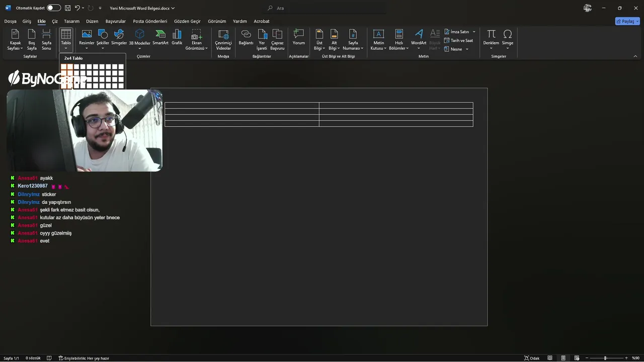The height and width of the screenshot is (362, 644).
Task: Toggle Otomatik Kaydet autosave switch
Action: click(x=54, y=8)
